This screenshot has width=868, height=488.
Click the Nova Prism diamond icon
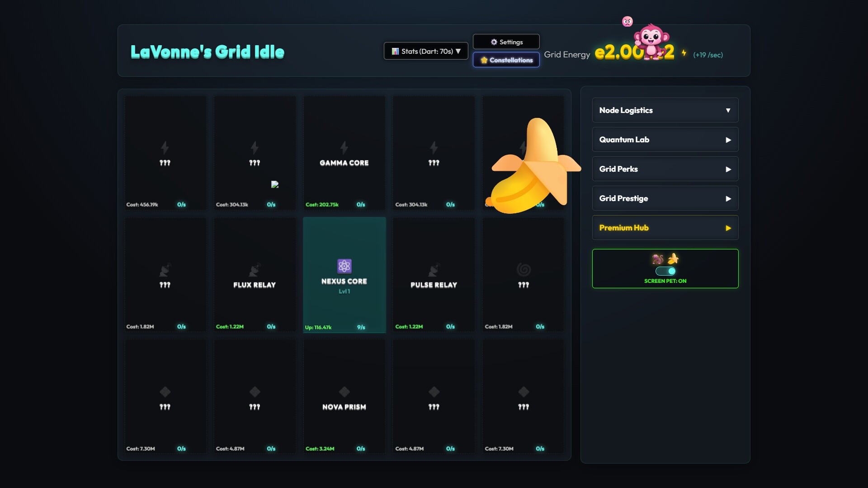tap(344, 392)
